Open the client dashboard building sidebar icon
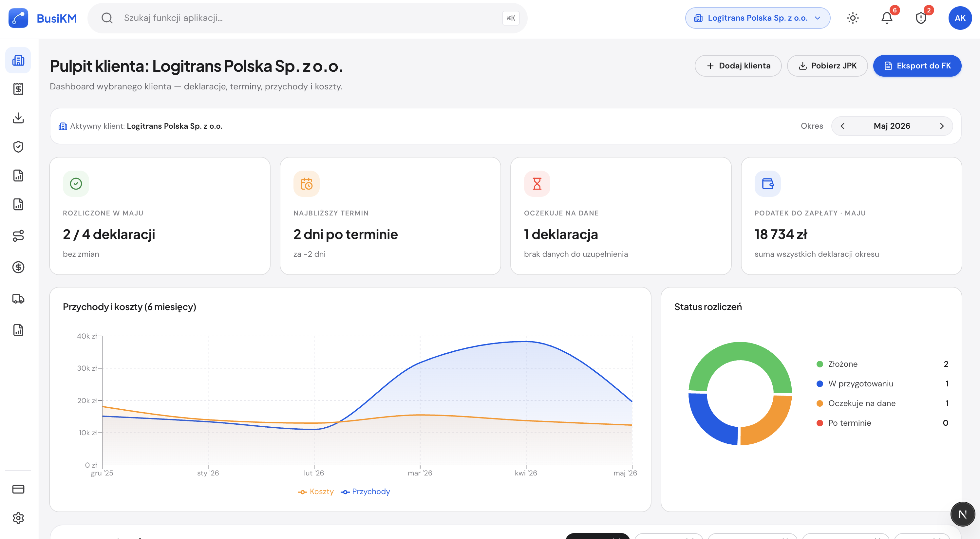Viewport: 980px width, 539px height. pos(18,60)
